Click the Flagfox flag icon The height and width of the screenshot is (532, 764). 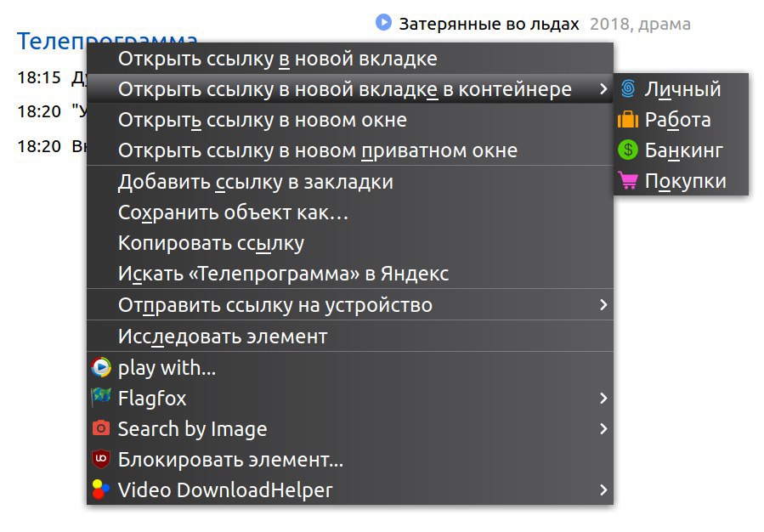pos(101,398)
